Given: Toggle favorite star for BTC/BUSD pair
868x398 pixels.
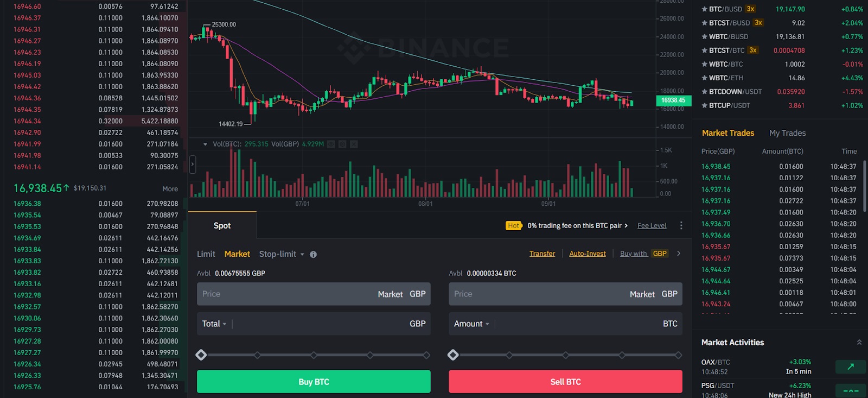Looking at the screenshot, I should click(x=704, y=9).
